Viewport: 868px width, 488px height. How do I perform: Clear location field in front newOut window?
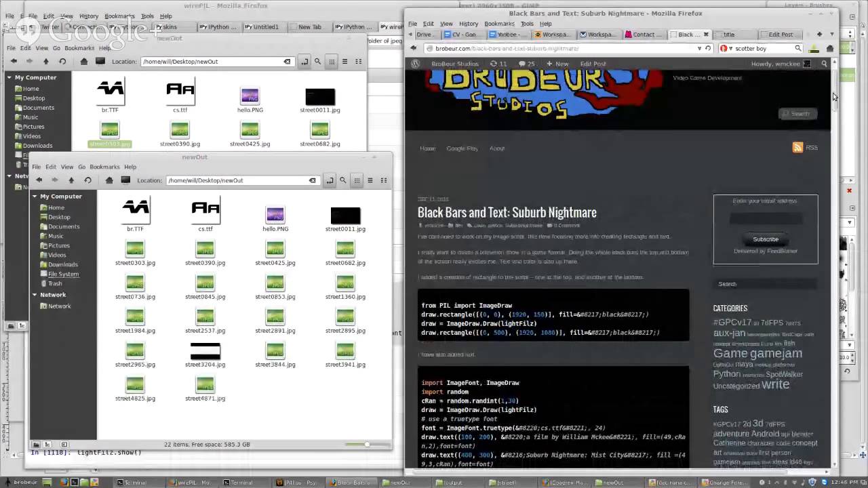pyautogui.click(x=313, y=180)
